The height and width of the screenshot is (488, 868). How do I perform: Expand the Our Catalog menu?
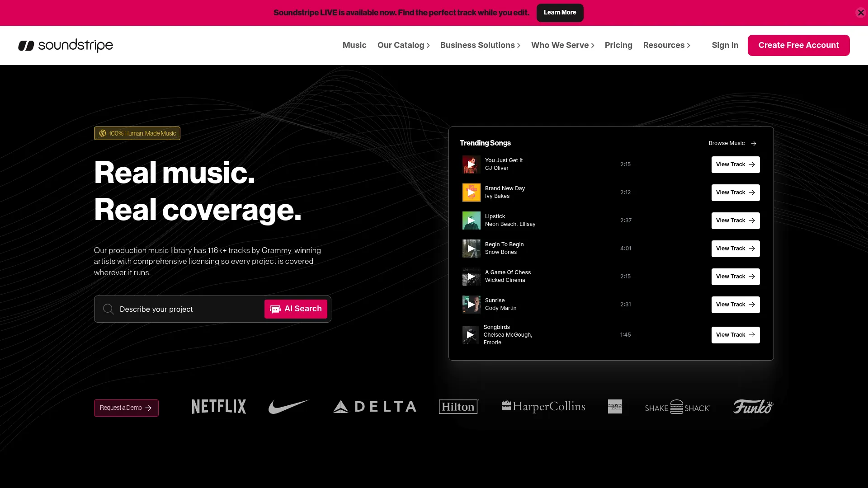(x=403, y=45)
